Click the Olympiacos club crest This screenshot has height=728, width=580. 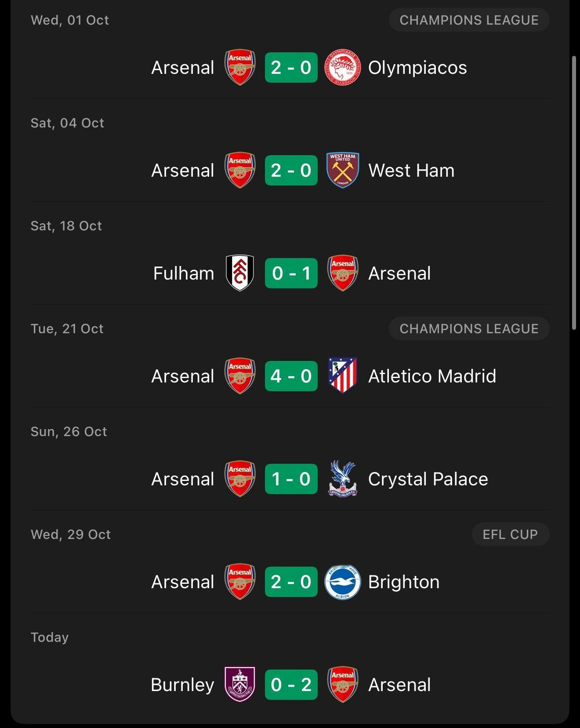[343, 68]
